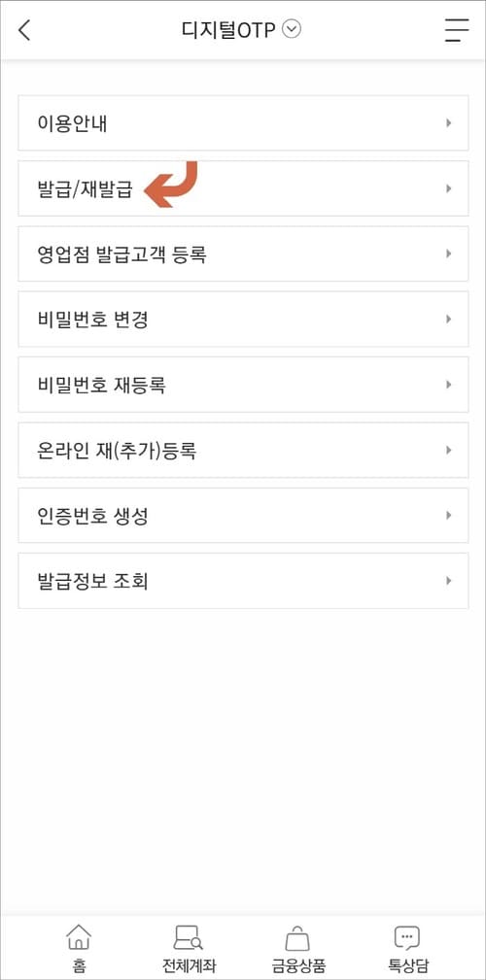Open 인증번호 생성 item
Image resolution: width=486 pixels, height=980 pixels.
pyautogui.click(x=243, y=515)
